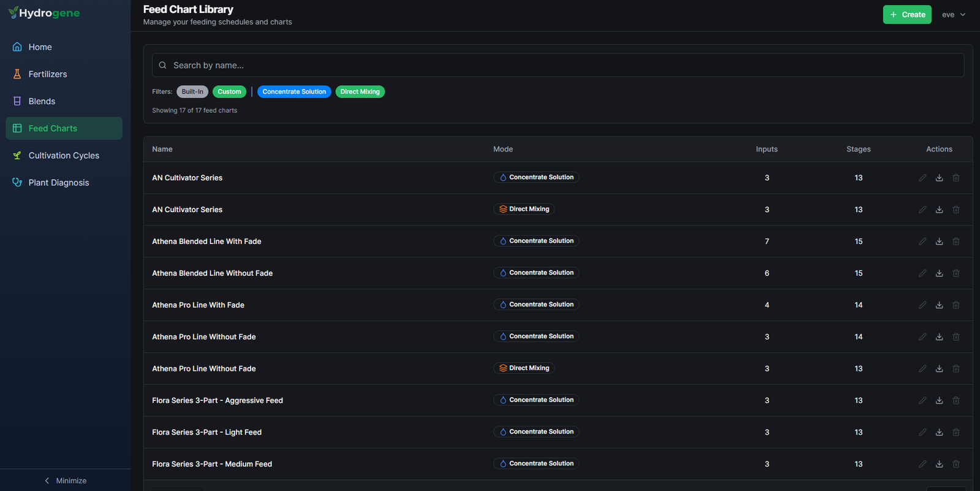Click the Stages column header
980x491 pixels.
tap(859, 150)
